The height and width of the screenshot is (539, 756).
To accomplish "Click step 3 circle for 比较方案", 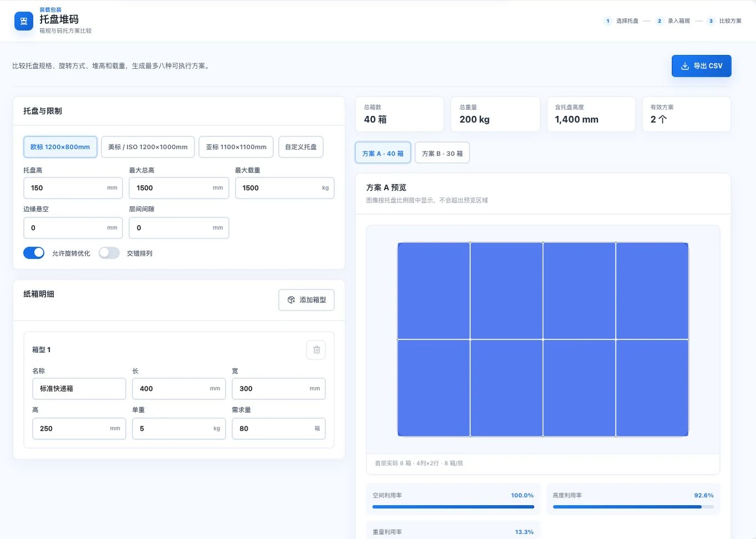I will pyautogui.click(x=711, y=21).
